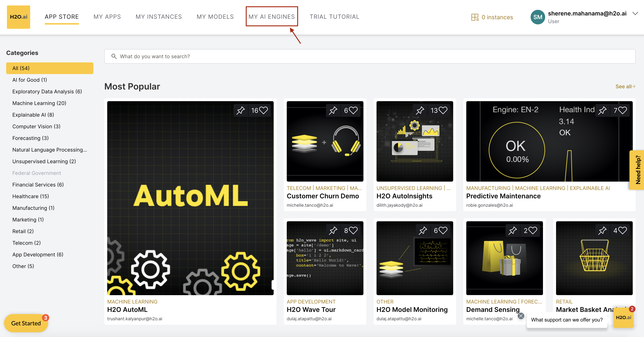
Task: Filter by Telecom (2) category
Action: point(27,243)
